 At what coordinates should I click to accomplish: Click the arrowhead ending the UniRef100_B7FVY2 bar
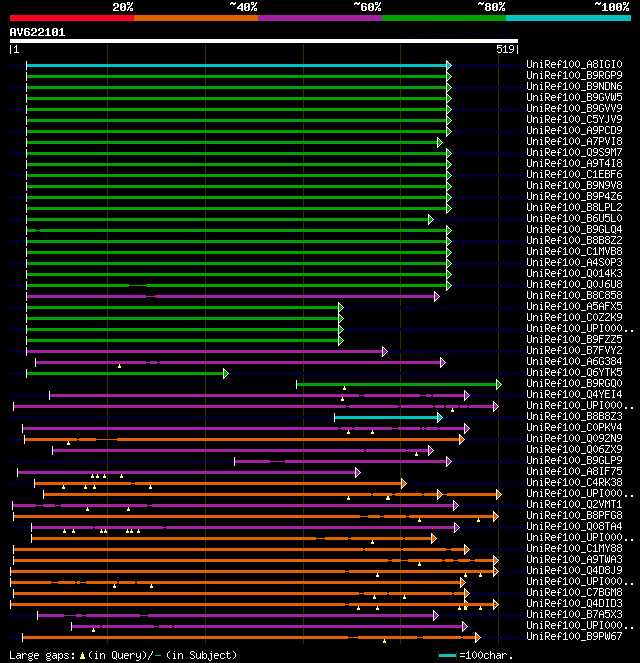(385, 351)
